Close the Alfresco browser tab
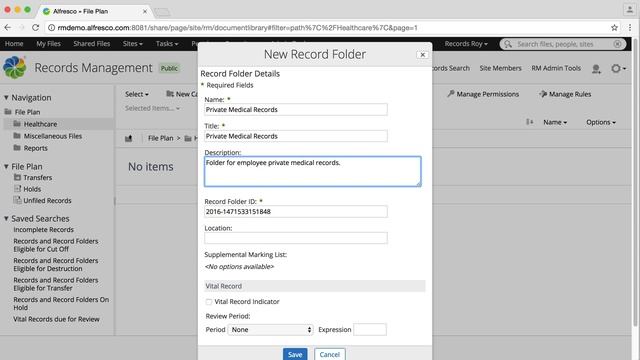The image size is (640, 360). (x=144, y=11)
